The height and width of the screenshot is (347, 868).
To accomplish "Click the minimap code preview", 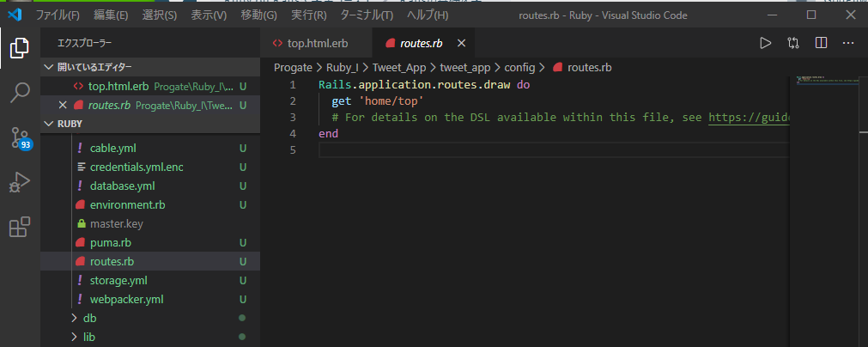I will pos(828,80).
